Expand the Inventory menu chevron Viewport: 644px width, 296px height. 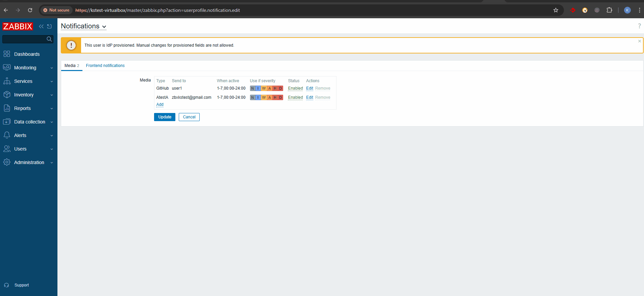(x=52, y=95)
